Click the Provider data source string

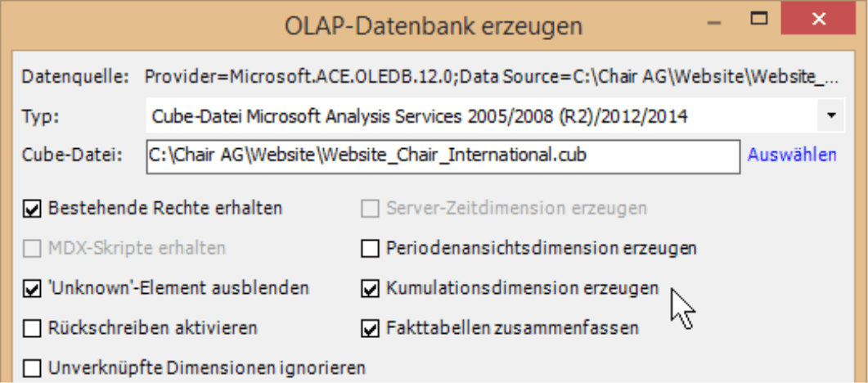click(491, 77)
